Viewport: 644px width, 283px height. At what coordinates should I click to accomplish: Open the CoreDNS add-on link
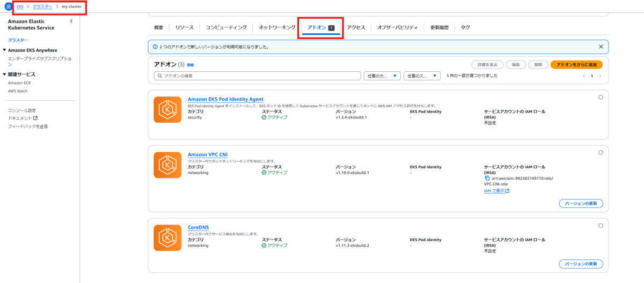[x=199, y=227]
